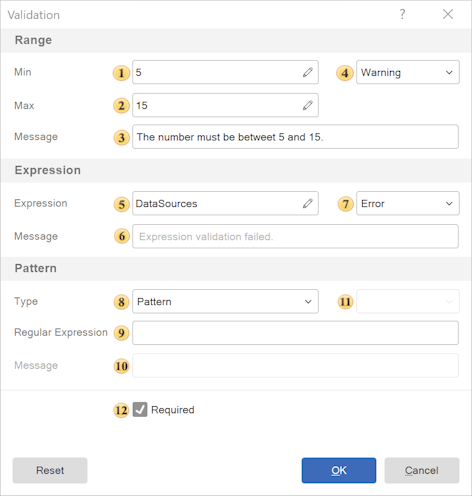Expand the Pattern type dropdown

point(225,301)
